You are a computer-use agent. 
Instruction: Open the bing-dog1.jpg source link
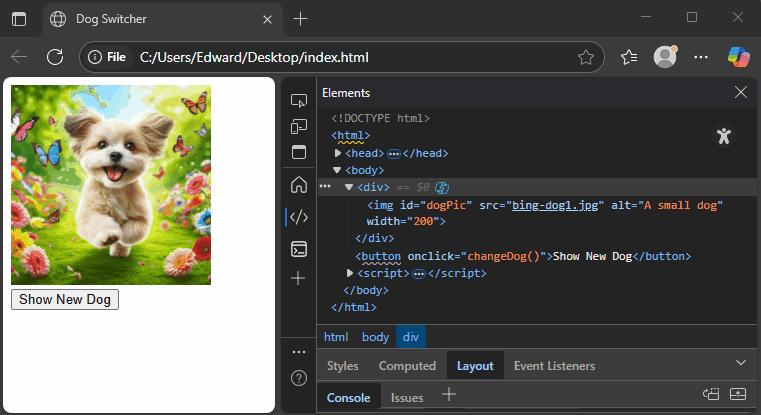(x=555, y=205)
